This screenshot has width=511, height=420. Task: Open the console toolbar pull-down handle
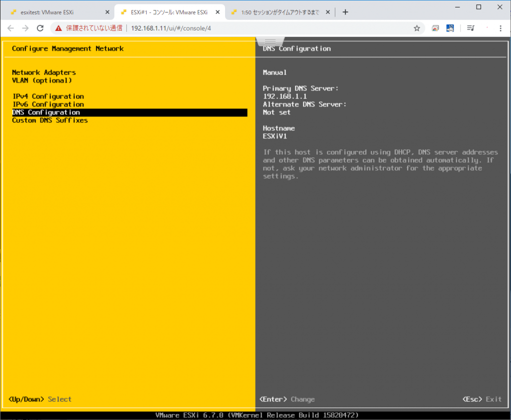point(270,42)
